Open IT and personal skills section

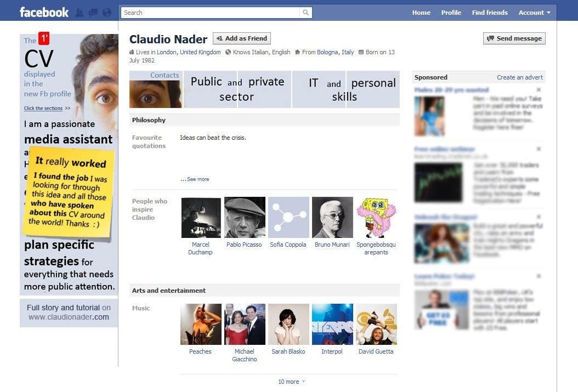(x=346, y=89)
